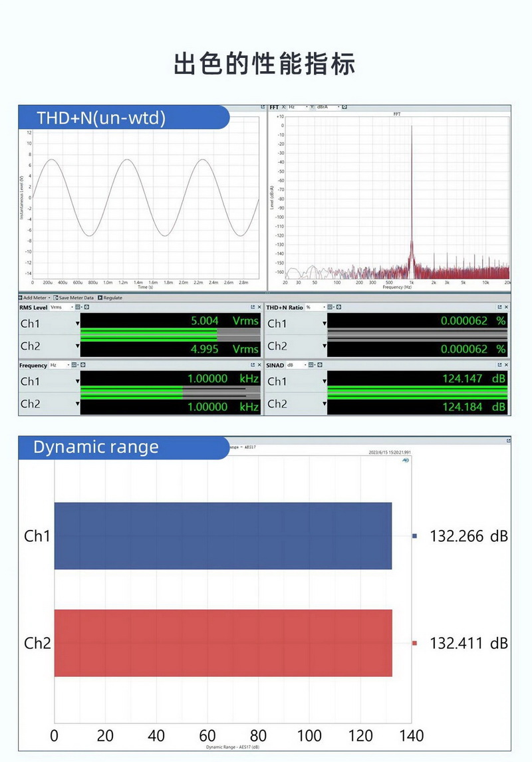Open the FFT graph settings icon

point(343,105)
